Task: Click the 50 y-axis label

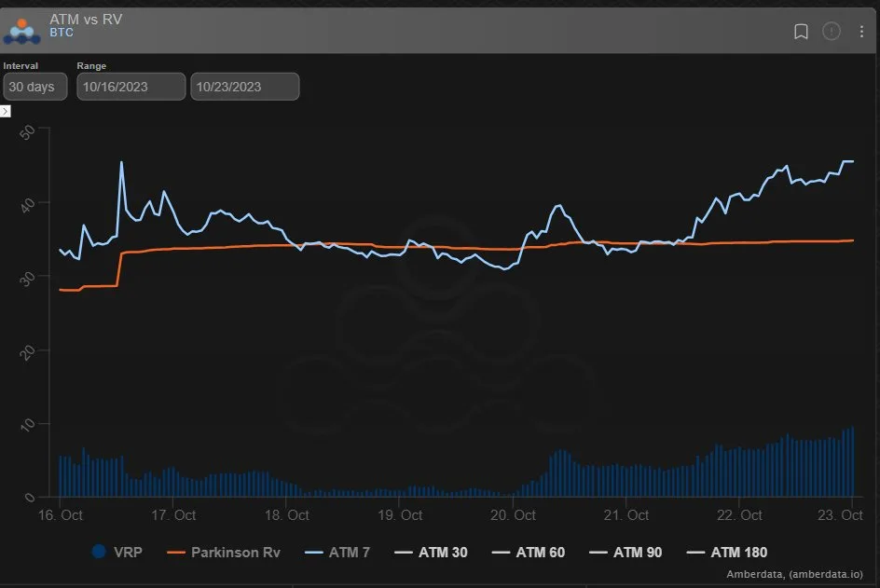Action: (27, 132)
